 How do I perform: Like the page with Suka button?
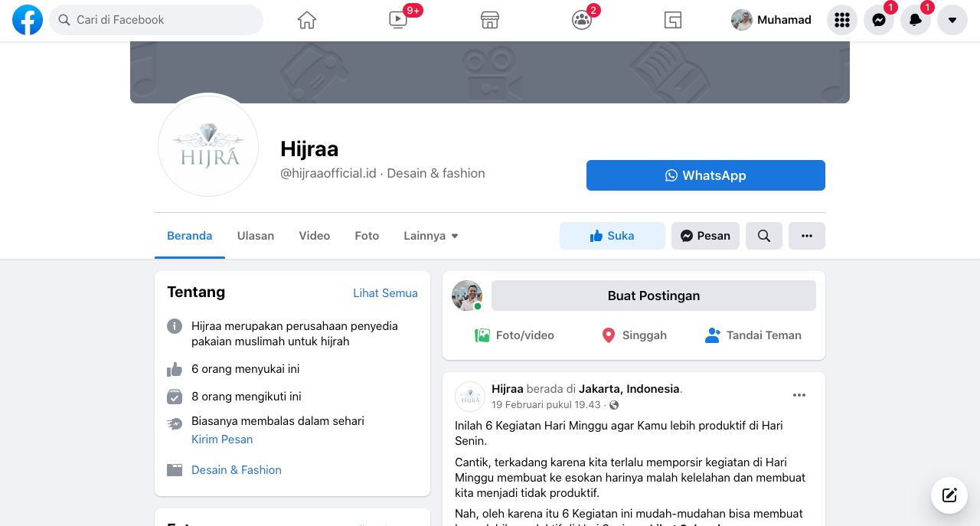[612, 236]
